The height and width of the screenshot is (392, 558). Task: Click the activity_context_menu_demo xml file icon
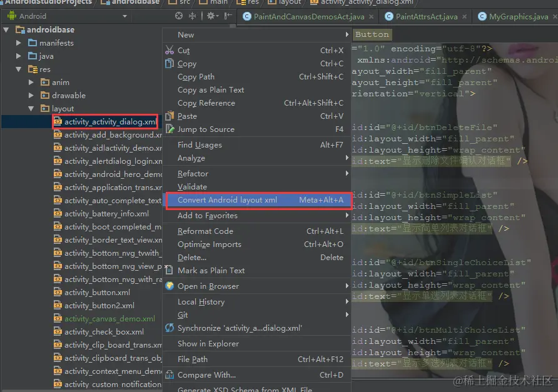click(58, 372)
